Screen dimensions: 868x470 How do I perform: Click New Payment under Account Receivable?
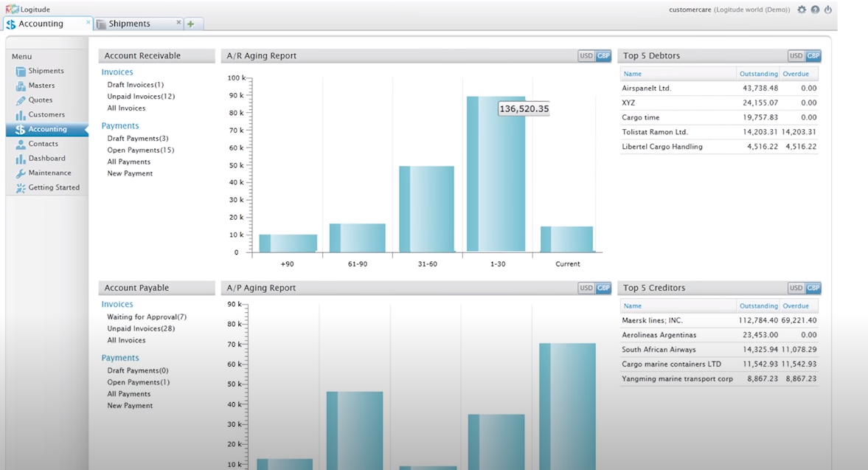(130, 173)
